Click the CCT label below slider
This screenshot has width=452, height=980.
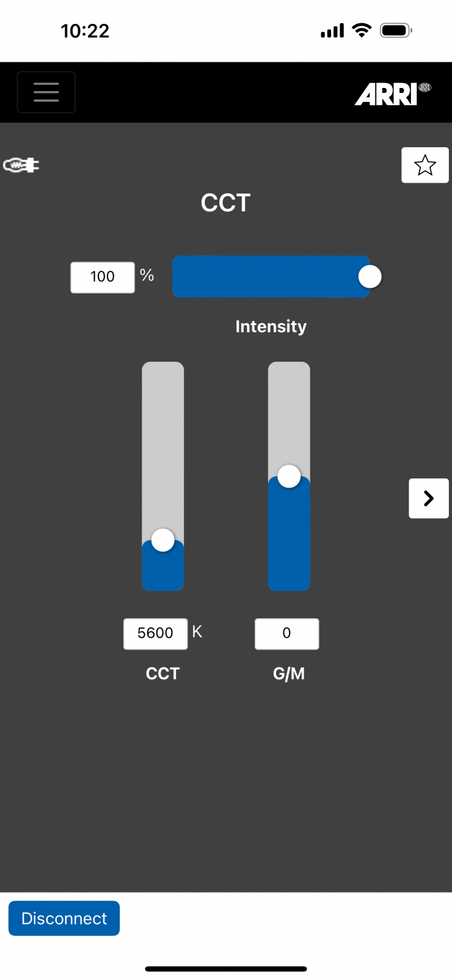pyautogui.click(x=162, y=673)
